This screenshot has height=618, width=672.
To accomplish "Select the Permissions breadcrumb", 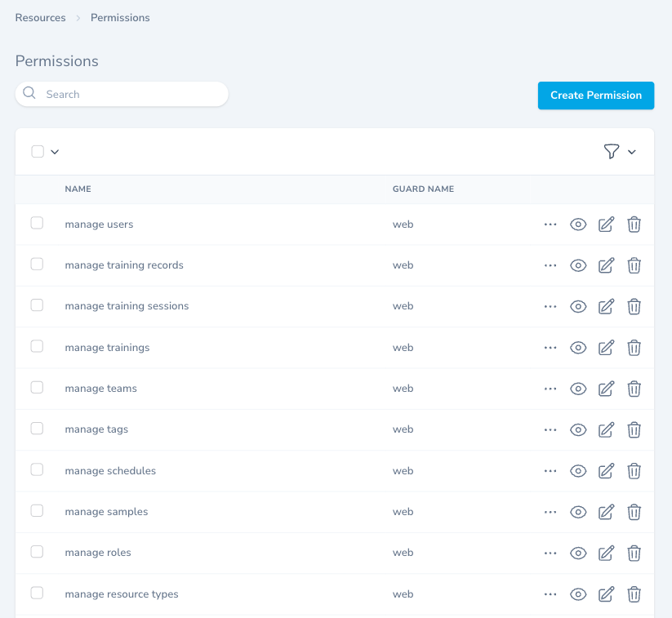I will [120, 17].
